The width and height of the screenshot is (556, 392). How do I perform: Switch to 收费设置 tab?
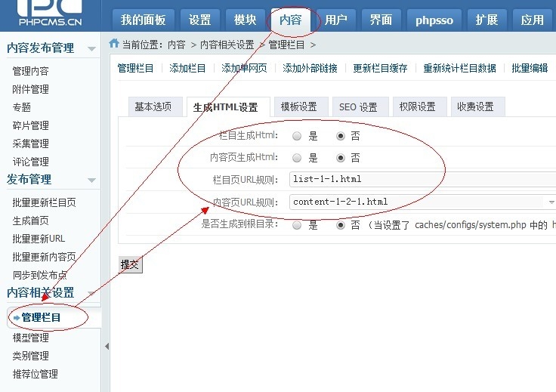point(478,106)
